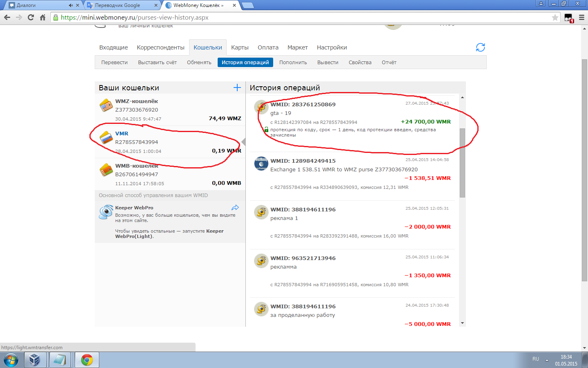Click the history list down arrow

(462, 323)
